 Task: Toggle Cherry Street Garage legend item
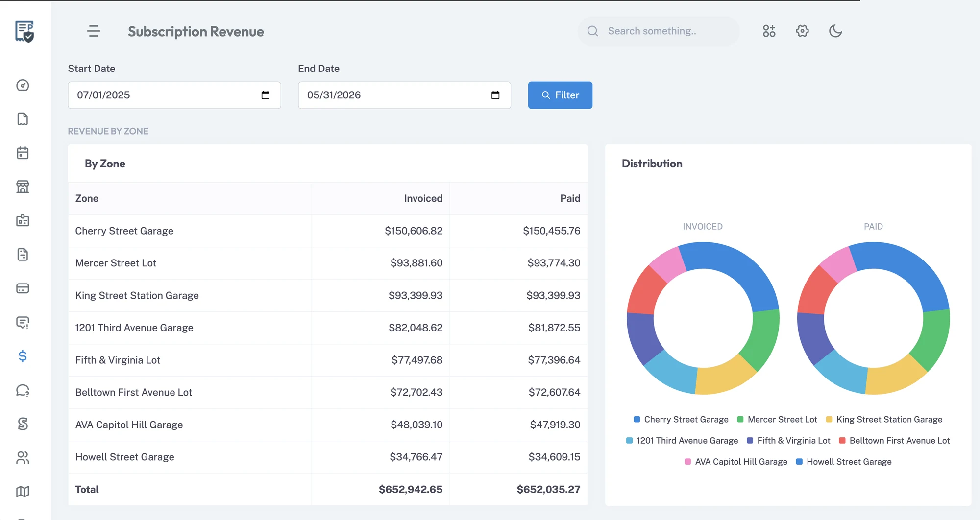click(681, 420)
